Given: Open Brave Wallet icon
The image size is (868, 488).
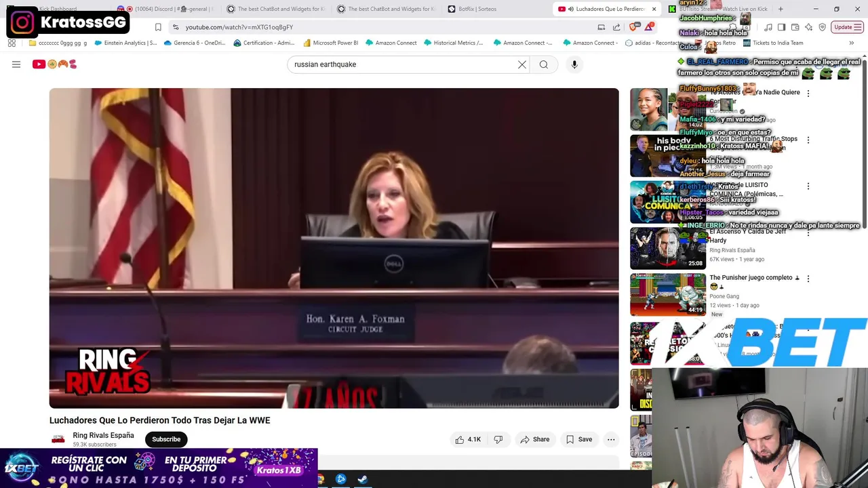Looking at the screenshot, I should (x=795, y=27).
